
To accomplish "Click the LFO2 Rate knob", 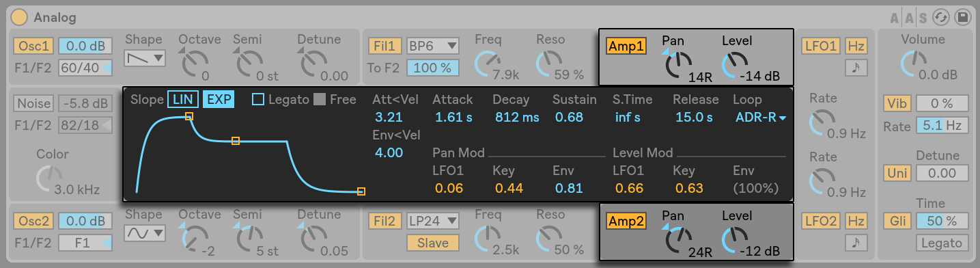I will 822,180.
